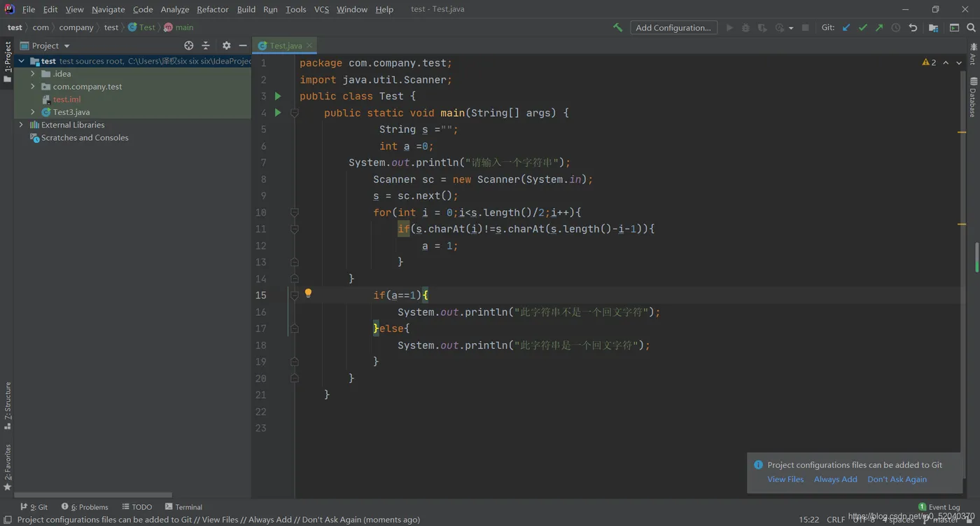Click Select Opened File crosshair icon
This screenshot has width=980, height=526.
tap(188, 46)
